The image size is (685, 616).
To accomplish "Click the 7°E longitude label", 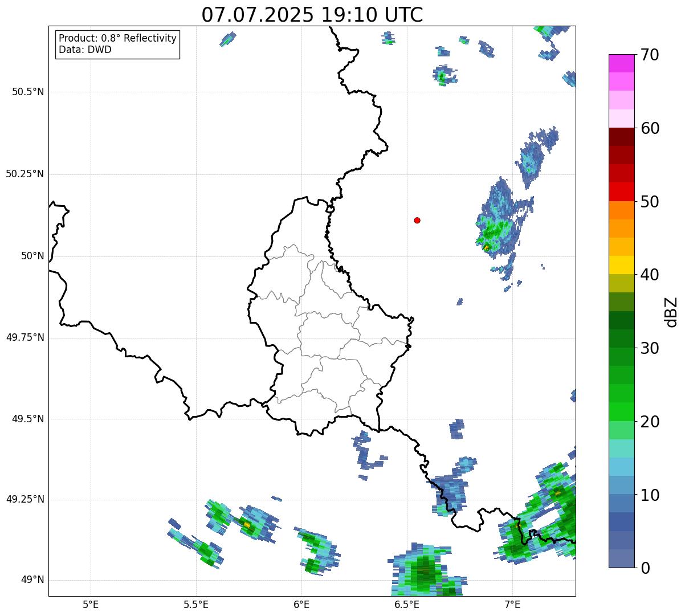I will click(512, 604).
